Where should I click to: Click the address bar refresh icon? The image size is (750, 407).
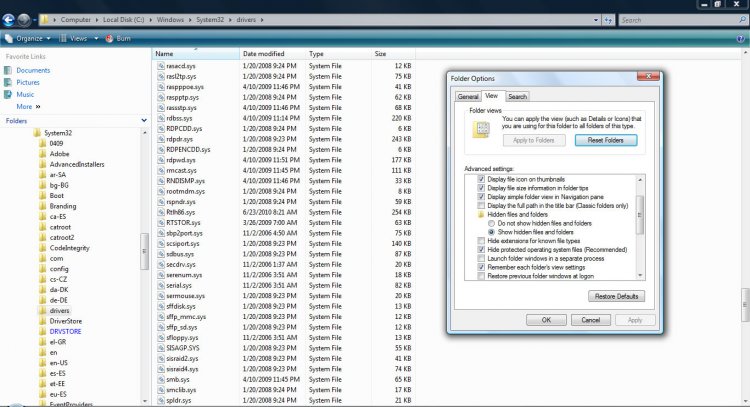[x=608, y=20]
